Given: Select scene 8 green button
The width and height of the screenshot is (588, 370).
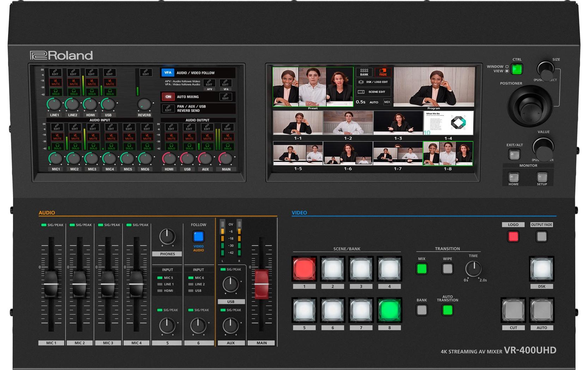Looking at the screenshot, I should [x=389, y=310].
